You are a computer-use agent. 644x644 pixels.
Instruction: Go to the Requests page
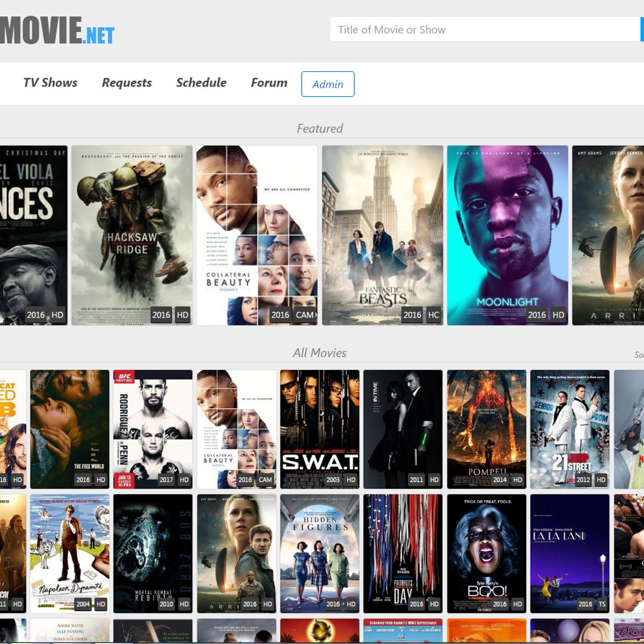127,83
